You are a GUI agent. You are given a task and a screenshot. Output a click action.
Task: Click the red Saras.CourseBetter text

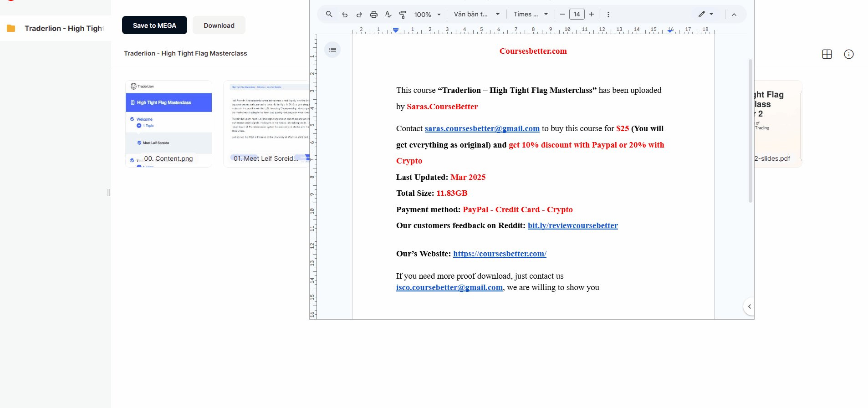442,107
